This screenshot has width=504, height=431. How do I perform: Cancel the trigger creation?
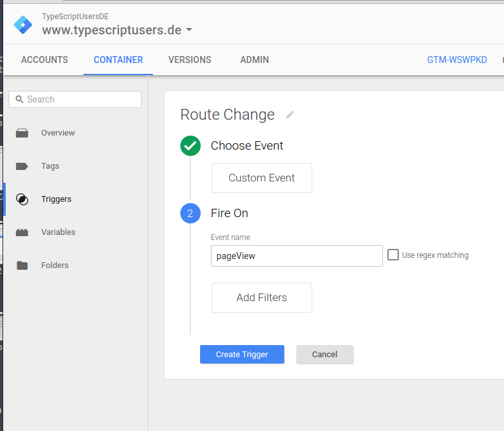click(325, 354)
